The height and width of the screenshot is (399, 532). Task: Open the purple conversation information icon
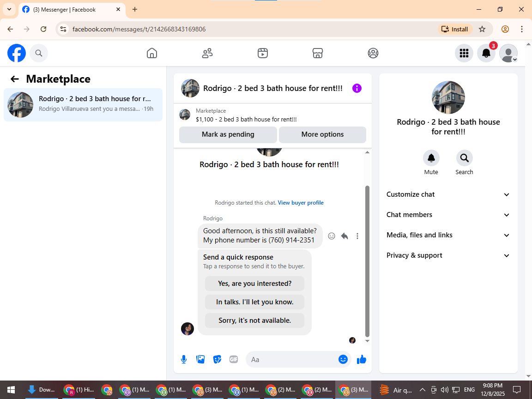tap(357, 88)
